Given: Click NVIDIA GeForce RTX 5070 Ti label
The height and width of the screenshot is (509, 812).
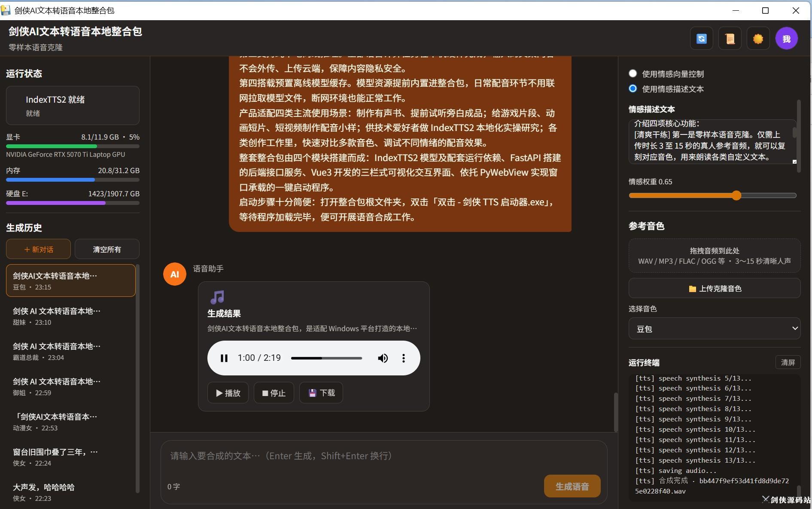Looking at the screenshot, I should pyautogui.click(x=66, y=154).
